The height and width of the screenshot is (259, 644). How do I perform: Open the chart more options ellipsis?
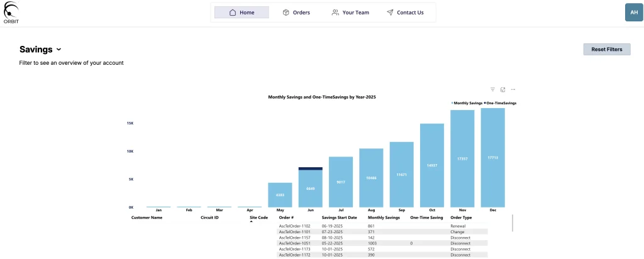[x=513, y=89]
